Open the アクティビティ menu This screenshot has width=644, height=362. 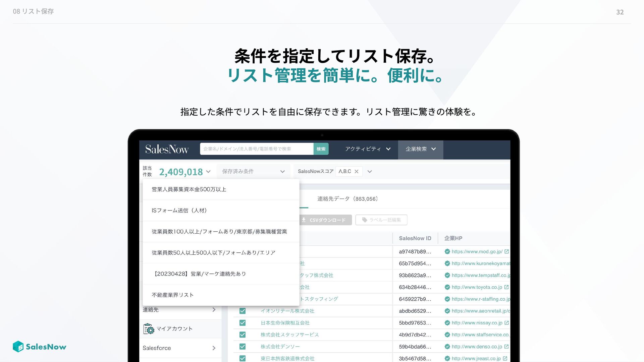pos(368,149)
